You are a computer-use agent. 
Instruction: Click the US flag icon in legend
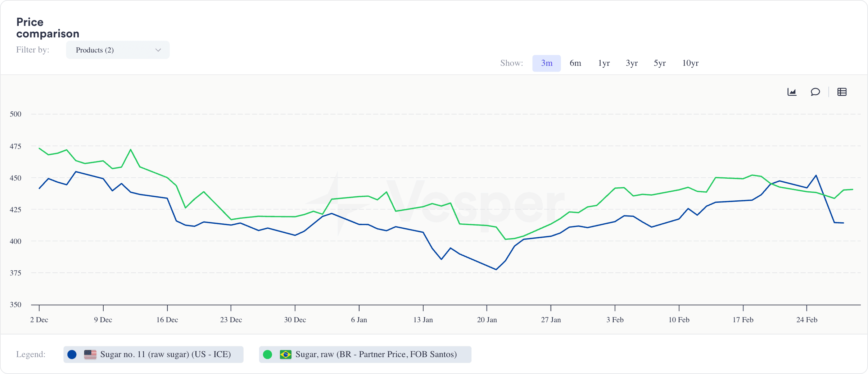point(90,355)
